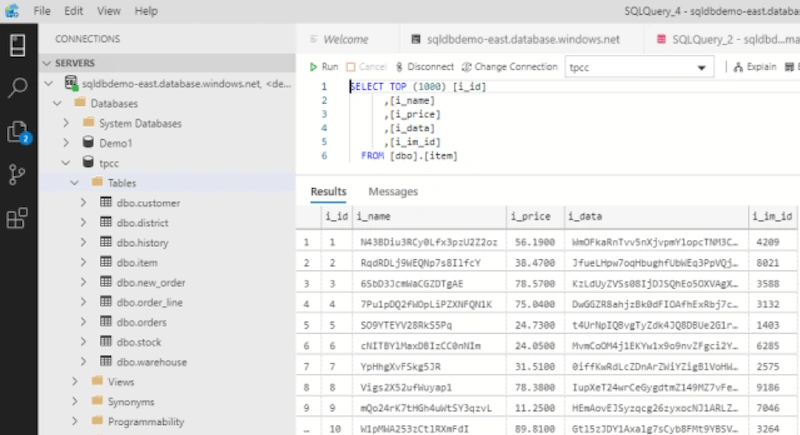
Task: Click the Change Connection icon
Action: click(466, 67)
